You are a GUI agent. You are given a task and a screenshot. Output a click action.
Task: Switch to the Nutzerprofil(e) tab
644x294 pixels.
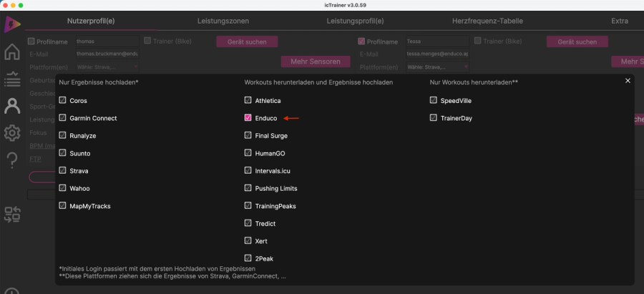pyautogui.click(x=91, y=21)
